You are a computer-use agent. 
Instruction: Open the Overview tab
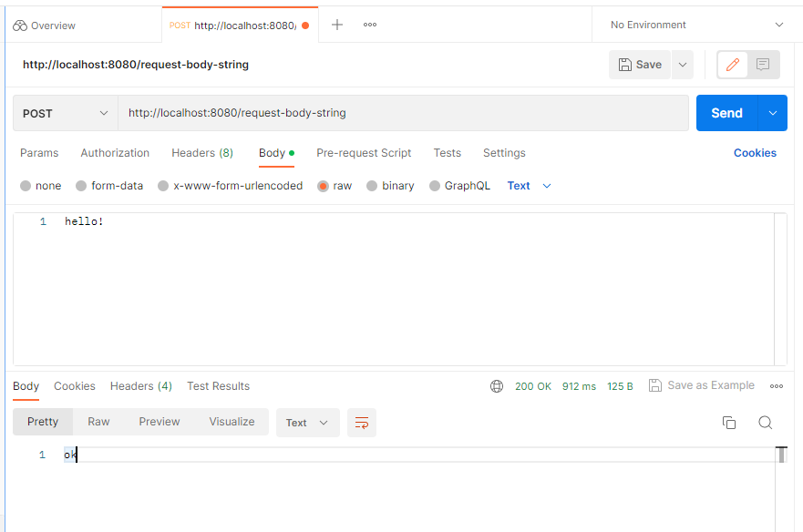click(45, 26)
